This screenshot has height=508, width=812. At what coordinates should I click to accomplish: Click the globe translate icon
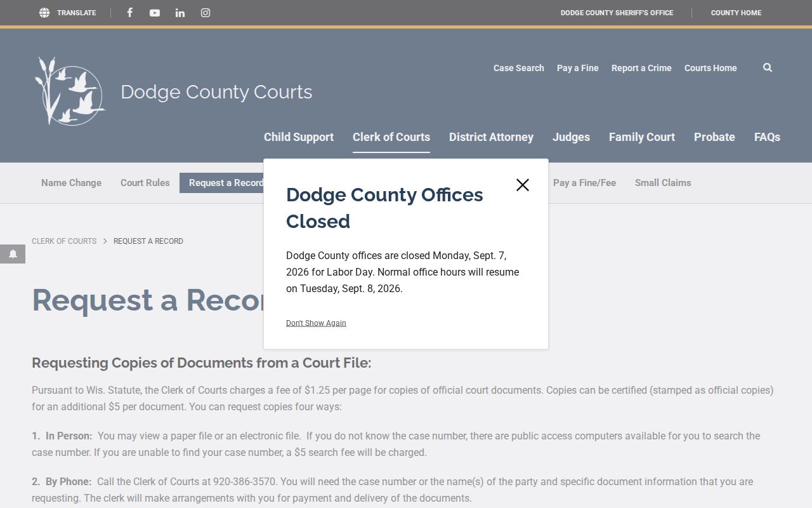[44, 13]
